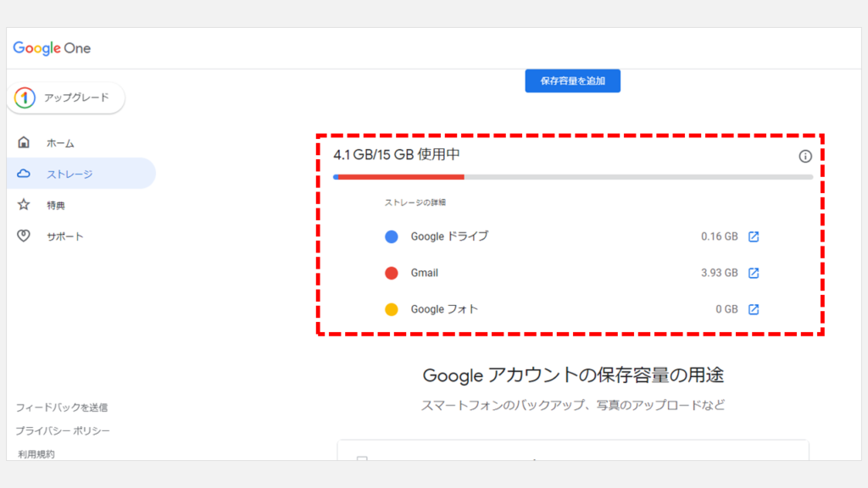Click the home icon in sidebar
868x488 pixels.
pos(24,142)
